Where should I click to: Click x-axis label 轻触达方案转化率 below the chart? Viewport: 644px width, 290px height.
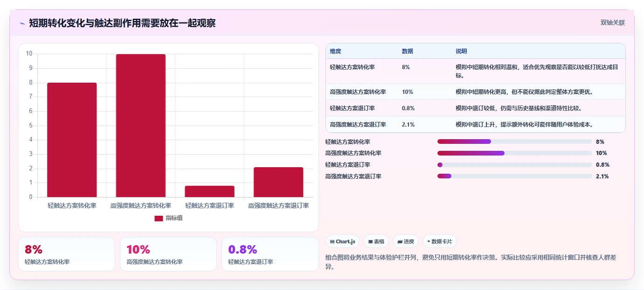(72, 205)
